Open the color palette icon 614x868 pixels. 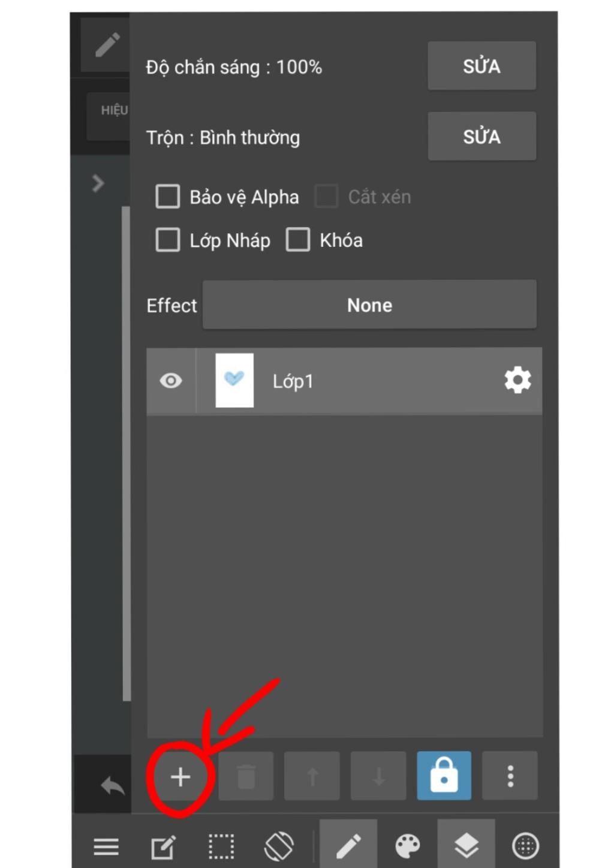pos(408,846)
